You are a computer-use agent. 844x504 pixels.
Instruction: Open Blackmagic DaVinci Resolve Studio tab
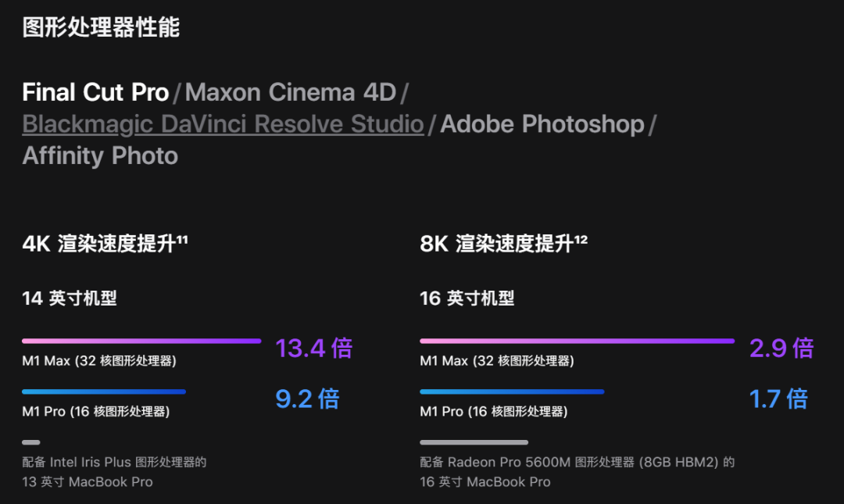[x=223, y=124]
